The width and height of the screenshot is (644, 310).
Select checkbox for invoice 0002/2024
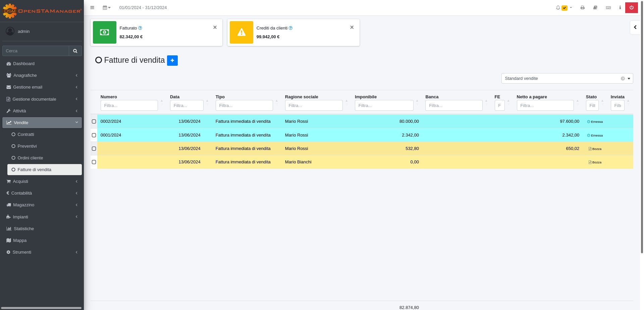[x=94, y=121]
